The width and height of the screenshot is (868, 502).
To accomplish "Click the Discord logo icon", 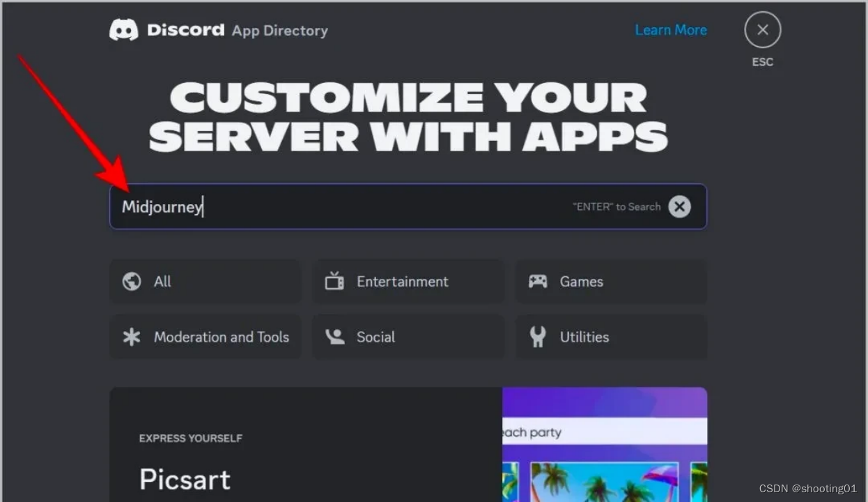I will (124, 30).
